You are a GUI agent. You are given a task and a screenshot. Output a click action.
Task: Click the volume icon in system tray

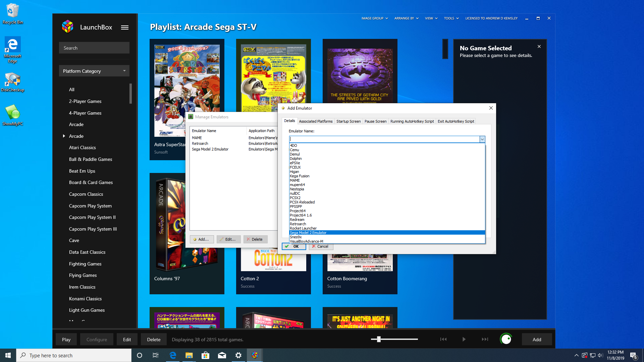(x=600, y=355)
